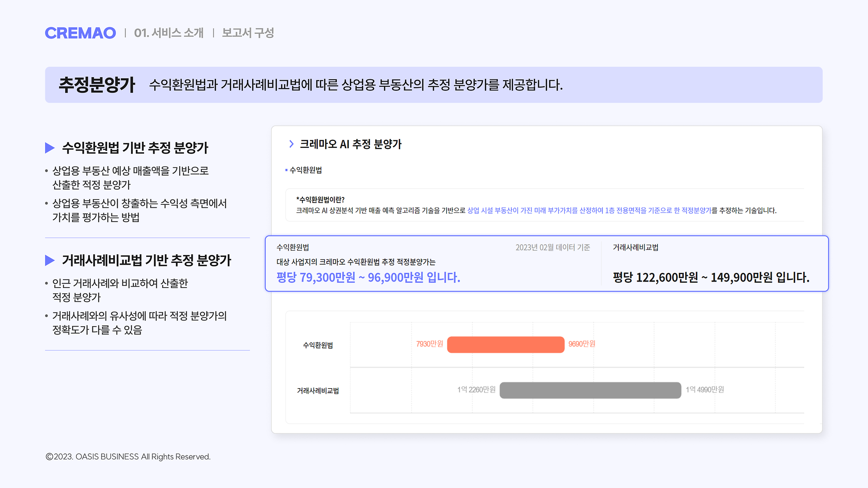Click the gray 거래사례비교법 range bar
The image size is (868, 488).
(590, 390)
